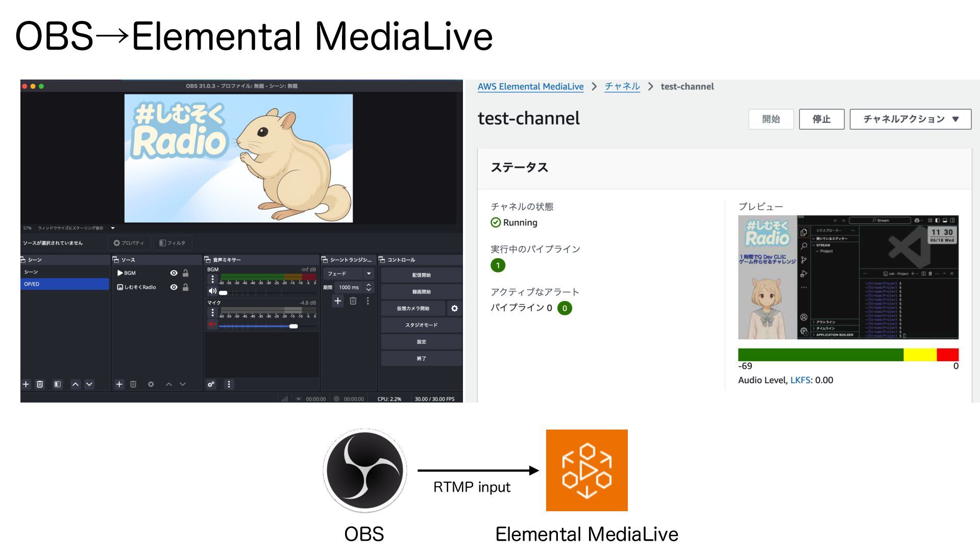Image resolution: width=980 pixels, height=551 pixels.
Task: Click 配信開始 to start streaming
Action: [x=421, y=275]
